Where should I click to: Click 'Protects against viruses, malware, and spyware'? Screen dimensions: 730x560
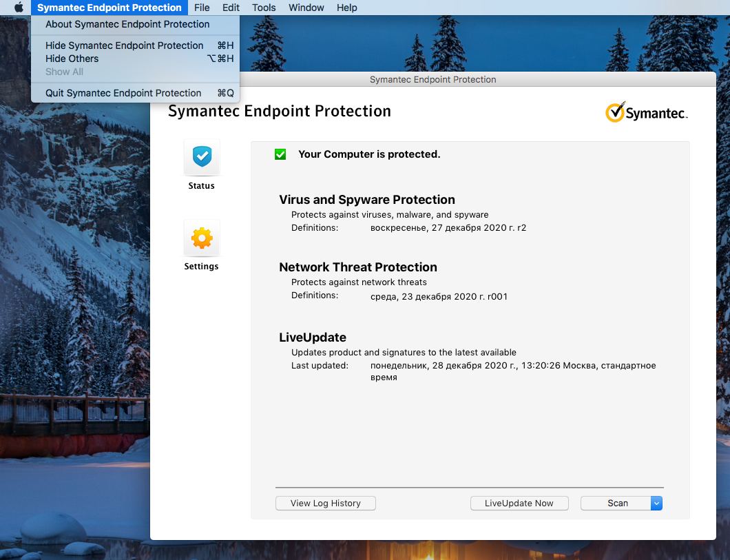[390, 215]
